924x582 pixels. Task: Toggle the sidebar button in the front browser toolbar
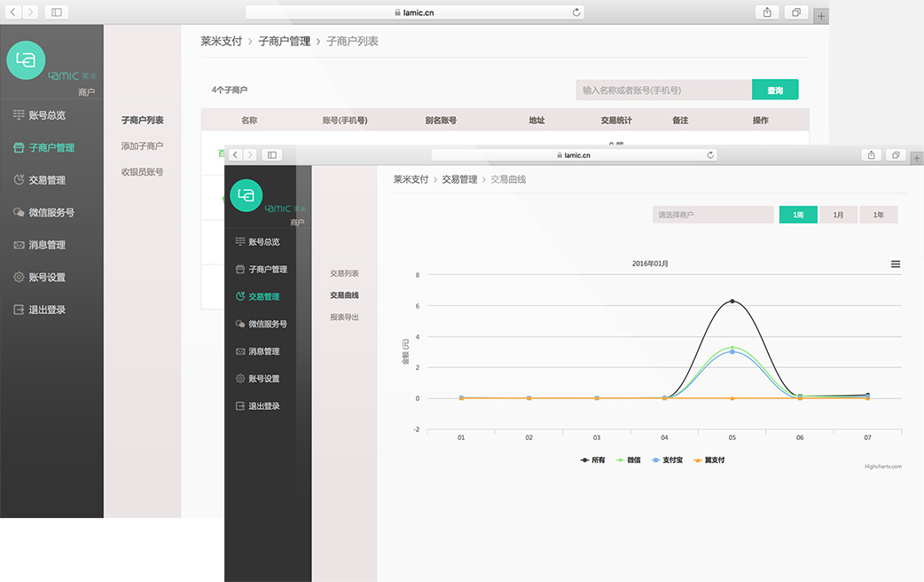point(272,155)
